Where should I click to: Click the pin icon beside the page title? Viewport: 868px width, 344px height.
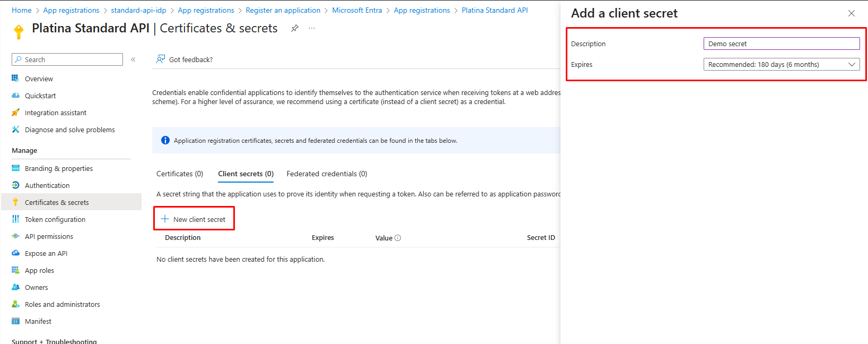(x=295, y=28)
